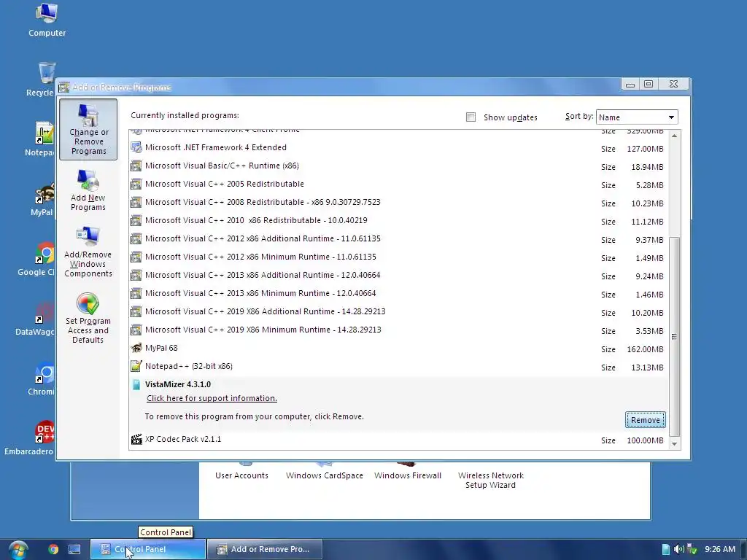Click the Visual C++ 2019 Additional Runtime icon

(x=136, y=311)
